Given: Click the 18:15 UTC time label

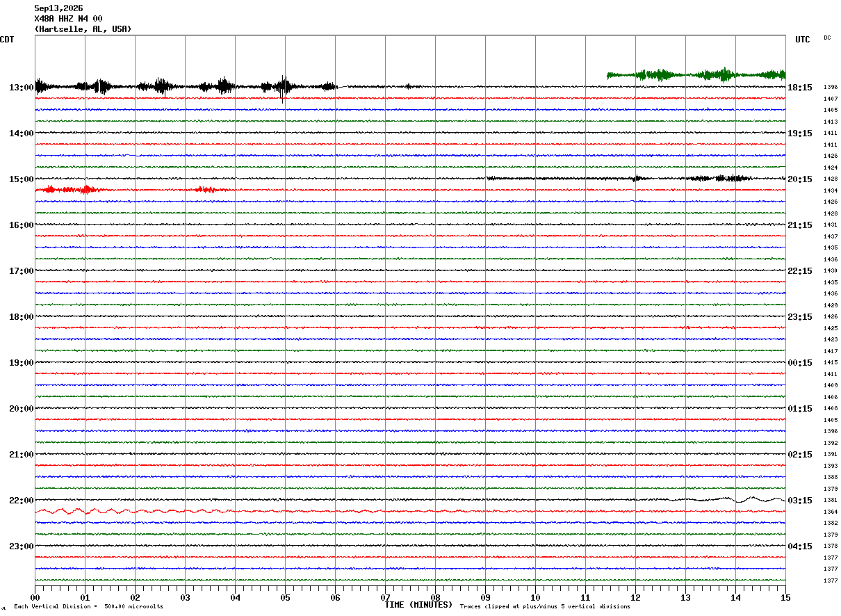Looking at the screenshot, I should pos(800,88).
